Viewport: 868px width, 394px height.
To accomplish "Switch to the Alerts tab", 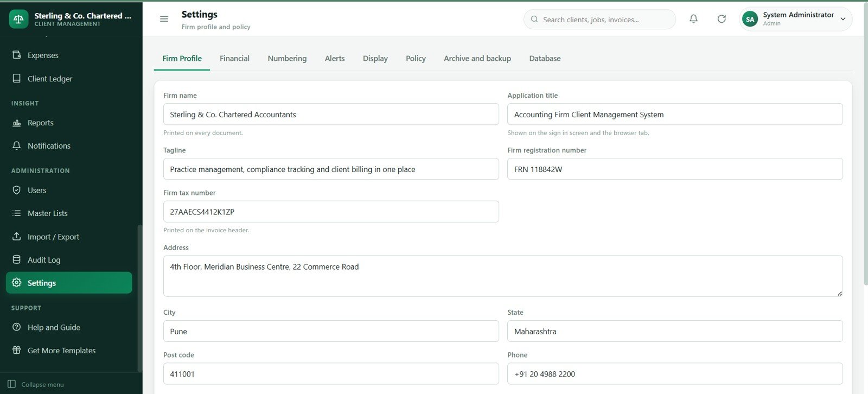I will (335, 59).
